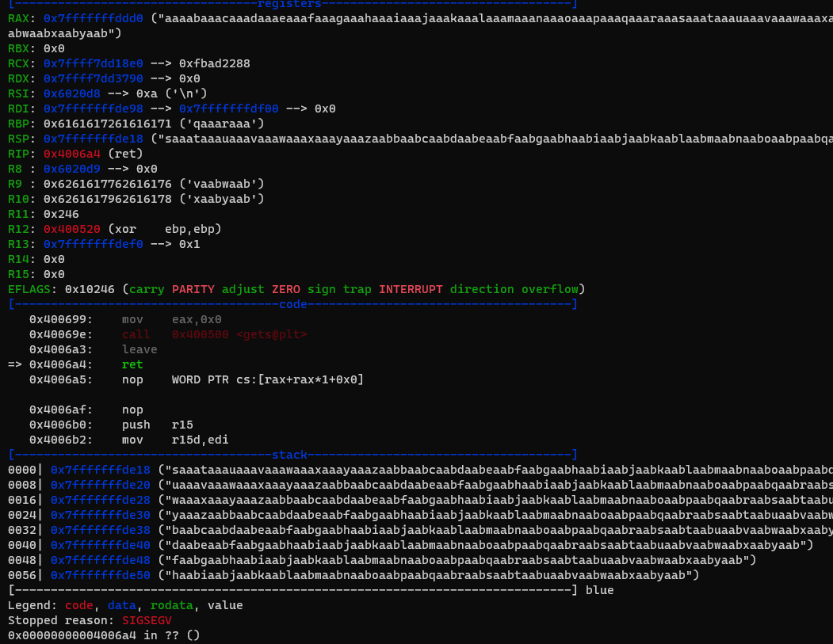Select the current ret instruction
This screenshot has width=833, height=644.
point(132,365)
